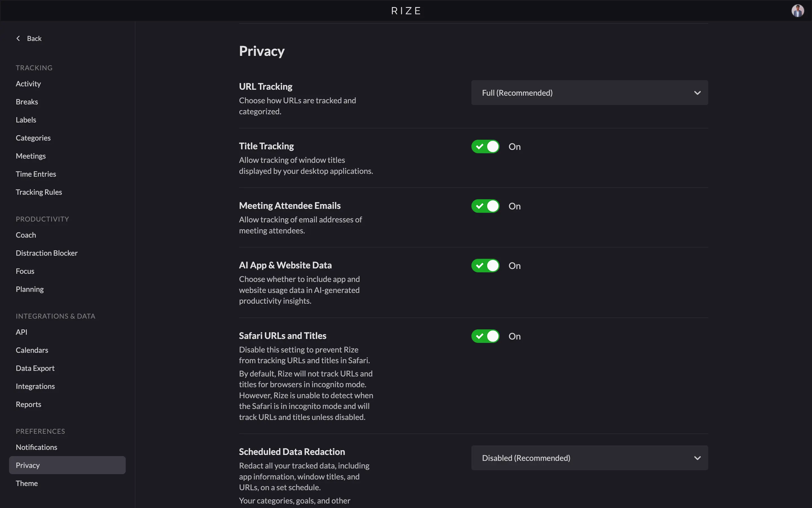Switch off Safari URLs and Titles
This screenshot has height=508, width=812.
(x=485, y=336)
